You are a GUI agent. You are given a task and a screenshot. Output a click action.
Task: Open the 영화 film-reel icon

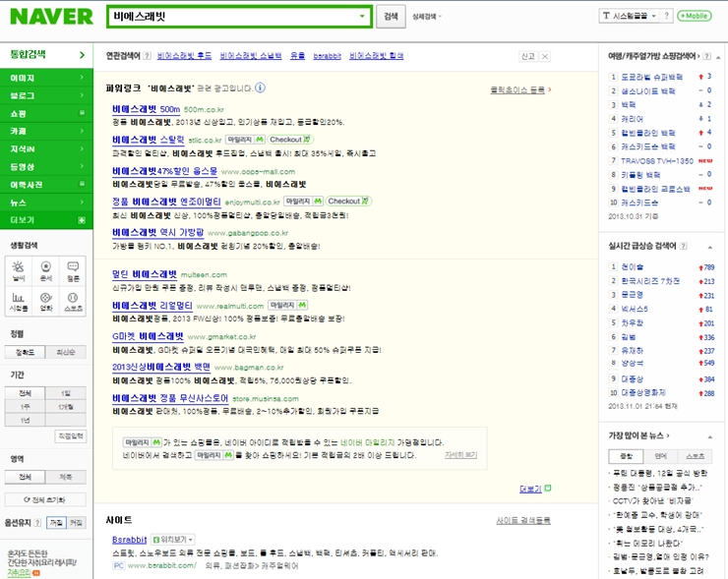[46, 301]
